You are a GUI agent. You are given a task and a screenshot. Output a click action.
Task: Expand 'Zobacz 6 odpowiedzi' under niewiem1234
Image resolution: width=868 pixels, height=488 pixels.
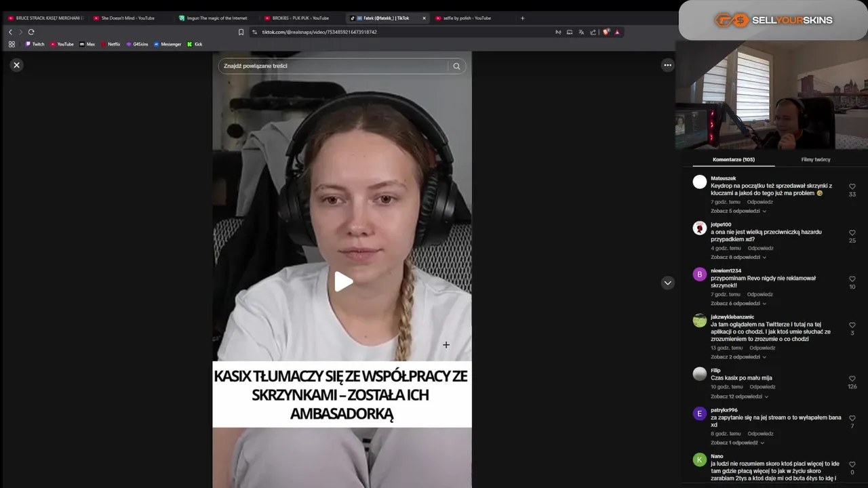click(738, 303)
